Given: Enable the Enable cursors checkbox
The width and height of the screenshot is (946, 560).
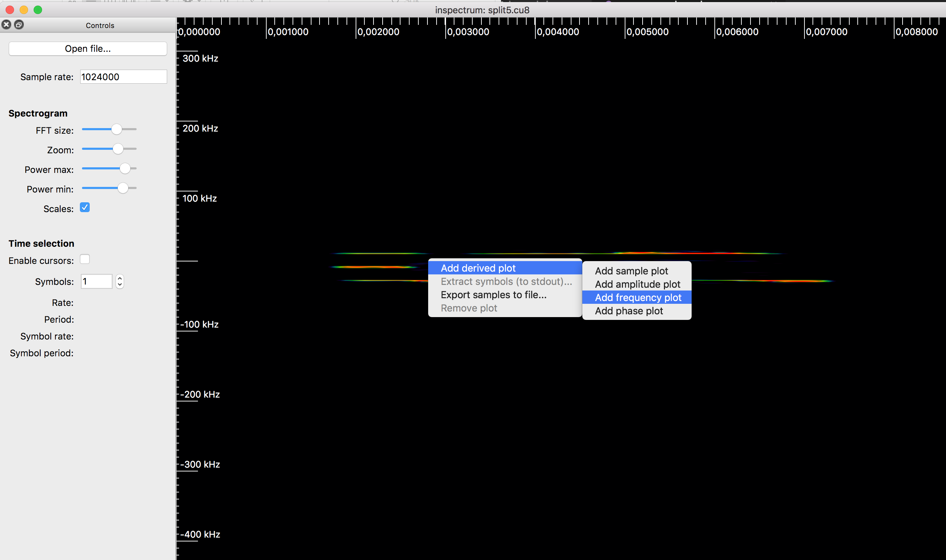Looking at the screenshot, I should [85, 260].
